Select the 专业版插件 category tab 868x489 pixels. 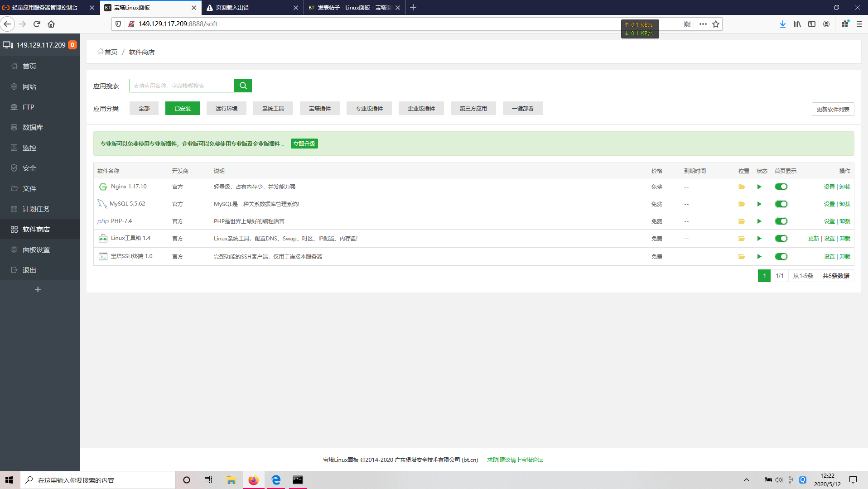[369, 108]
